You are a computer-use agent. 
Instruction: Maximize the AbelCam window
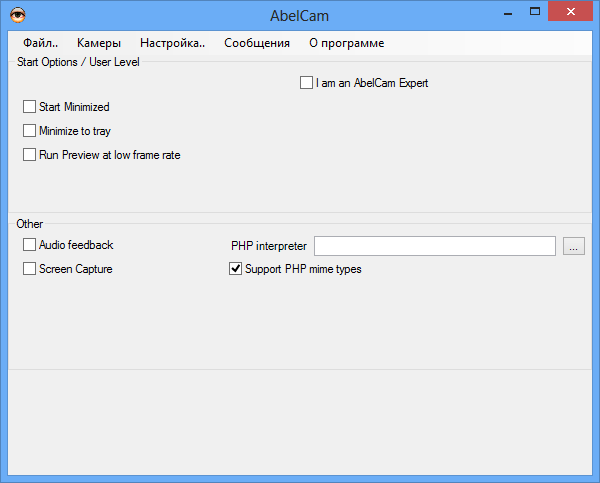point(535,12)
